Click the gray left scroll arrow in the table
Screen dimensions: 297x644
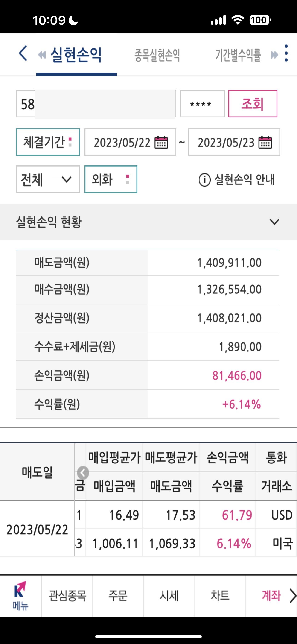point(83,473)
